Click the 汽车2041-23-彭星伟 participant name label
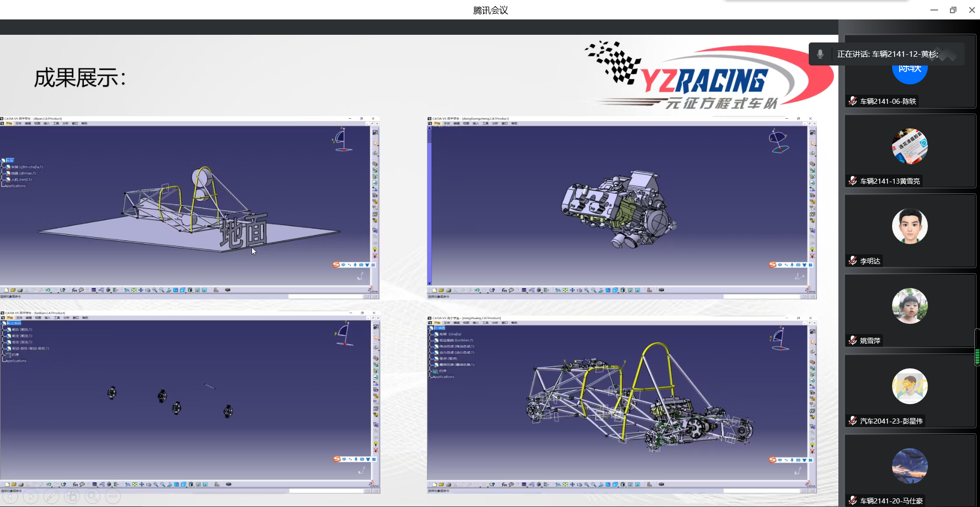The image size is (980, 507). [x=891, y=421]
